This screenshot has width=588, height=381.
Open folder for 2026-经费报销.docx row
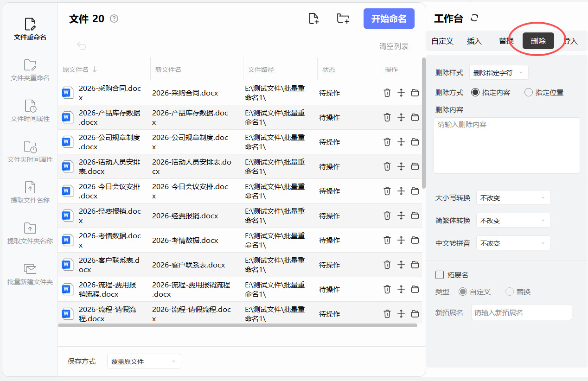pyautogui.click(x=415, y=216)
